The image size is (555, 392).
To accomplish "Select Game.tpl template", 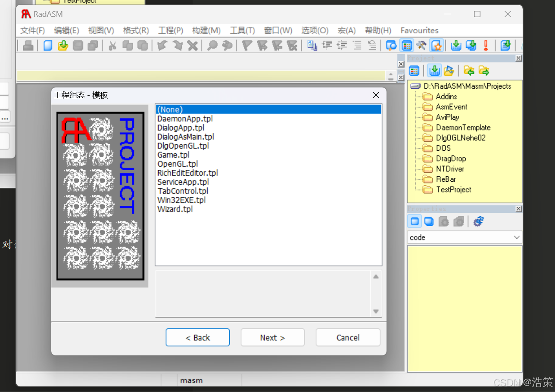I will 173,155.
